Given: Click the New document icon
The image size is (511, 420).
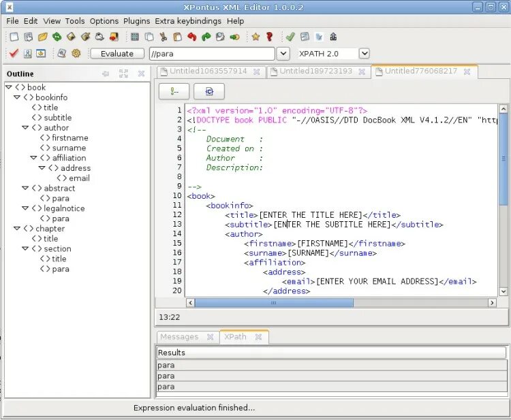Looking at the screenshot, I should tap(14, 37).
